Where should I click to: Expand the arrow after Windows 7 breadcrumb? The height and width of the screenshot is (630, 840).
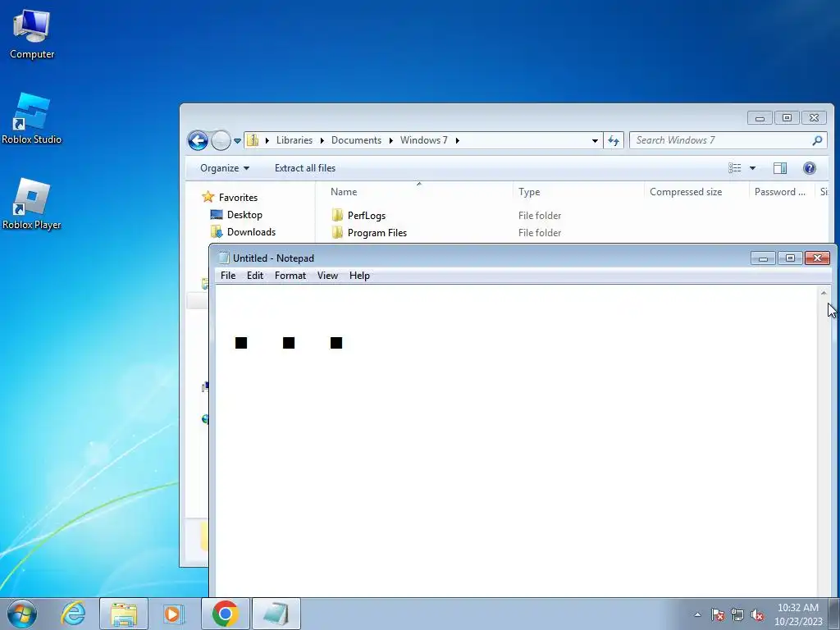pos(458,140)
